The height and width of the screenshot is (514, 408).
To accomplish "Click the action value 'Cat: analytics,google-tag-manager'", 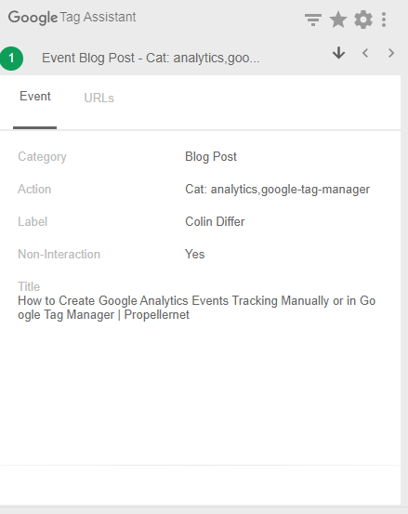I will point(277,189).
